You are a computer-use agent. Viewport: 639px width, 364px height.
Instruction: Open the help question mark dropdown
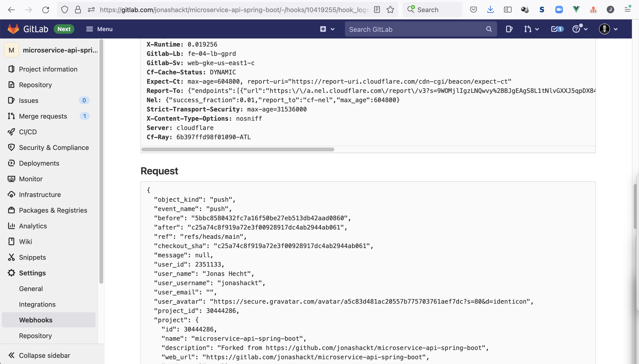[x=580, y=29]
